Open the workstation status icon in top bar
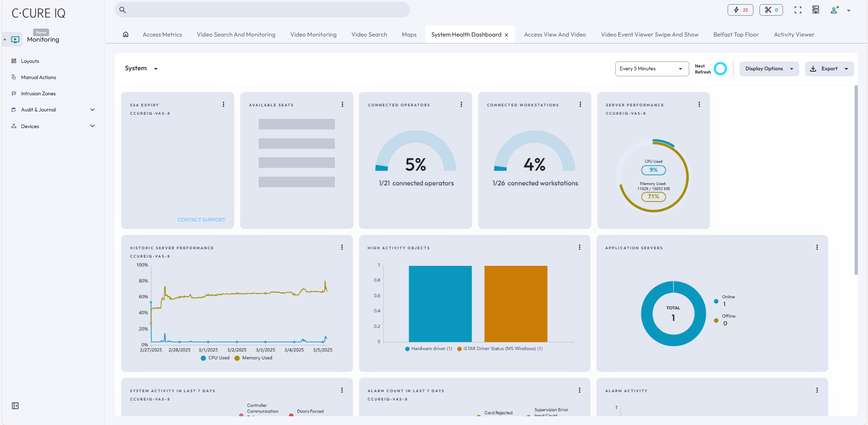868x425 pixels. [x=815, y=9]
